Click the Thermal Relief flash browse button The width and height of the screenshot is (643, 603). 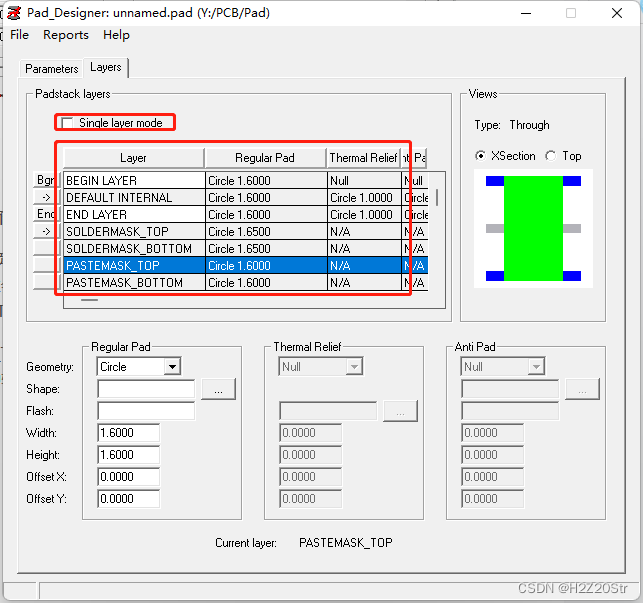click(x=400, y=411)
